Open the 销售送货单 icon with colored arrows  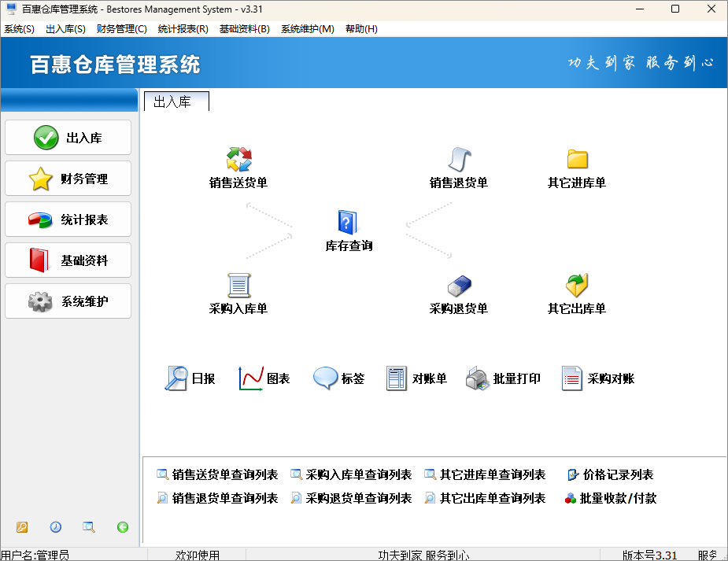[238, 159]
